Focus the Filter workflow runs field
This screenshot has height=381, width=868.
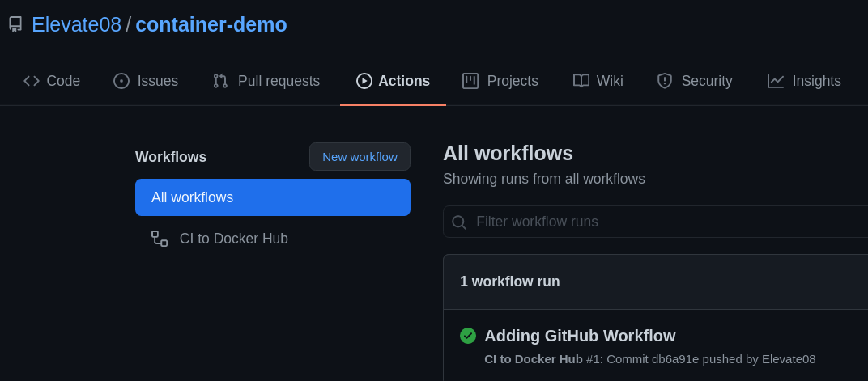(655, 222)
